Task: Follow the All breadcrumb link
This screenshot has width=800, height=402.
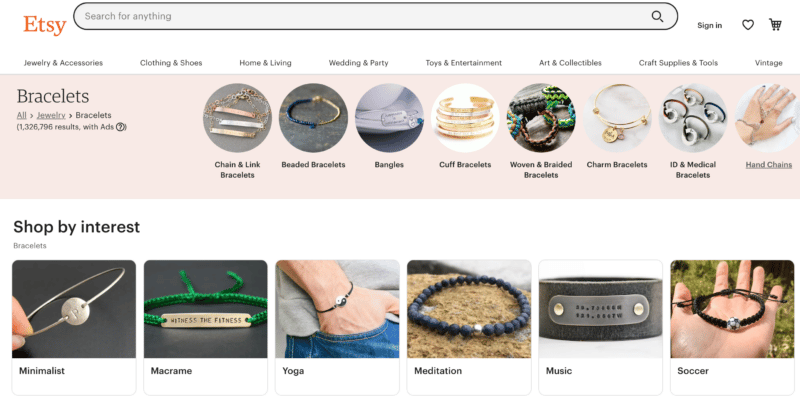Action: [21, 115]
